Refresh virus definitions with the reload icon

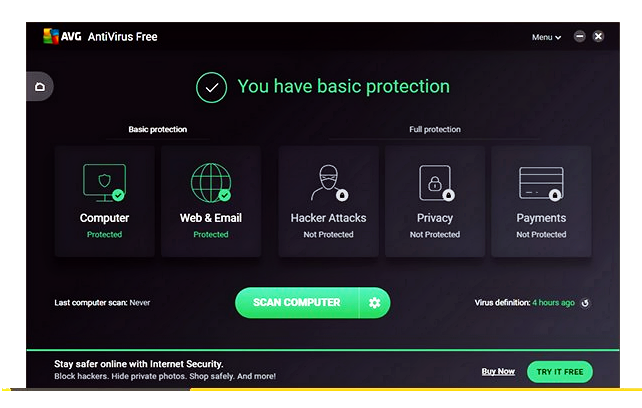coord(585,303)
